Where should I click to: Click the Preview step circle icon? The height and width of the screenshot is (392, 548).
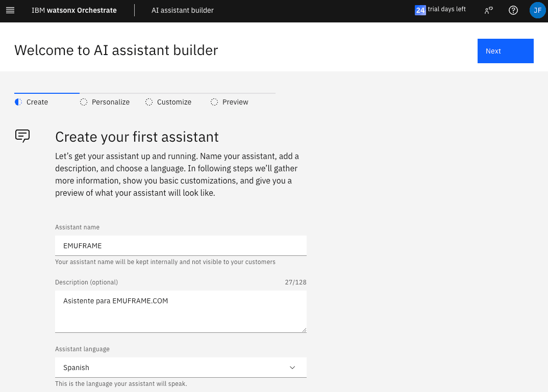click(214, 102)
